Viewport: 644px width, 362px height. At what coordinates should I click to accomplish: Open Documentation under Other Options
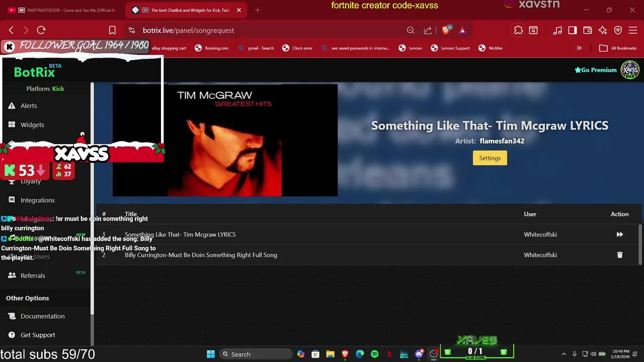[x=42, y=316]
